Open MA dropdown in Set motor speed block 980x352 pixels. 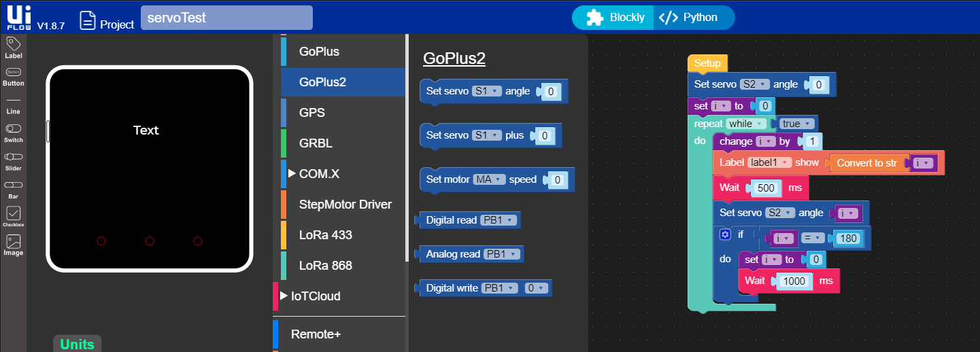(x=490, y=179)
